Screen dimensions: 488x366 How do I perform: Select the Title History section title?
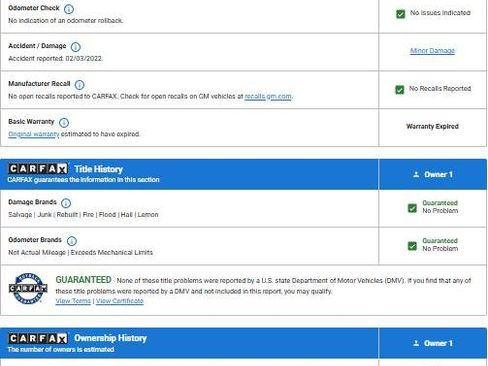98,169
